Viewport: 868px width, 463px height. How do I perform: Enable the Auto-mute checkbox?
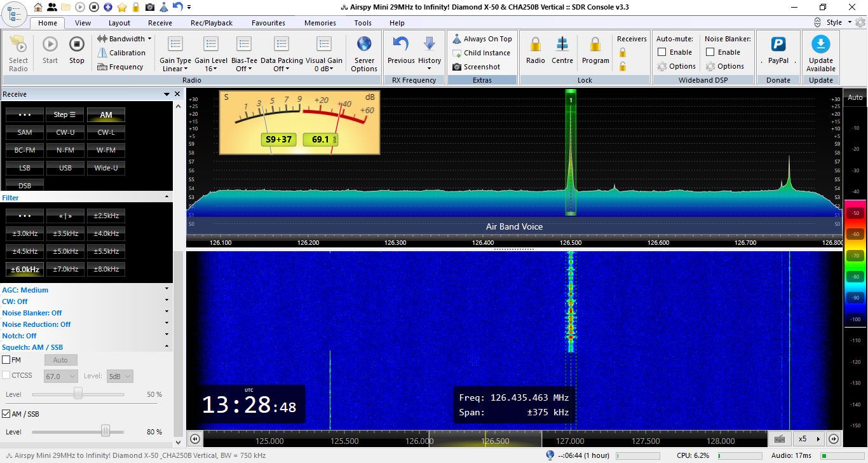662,52
